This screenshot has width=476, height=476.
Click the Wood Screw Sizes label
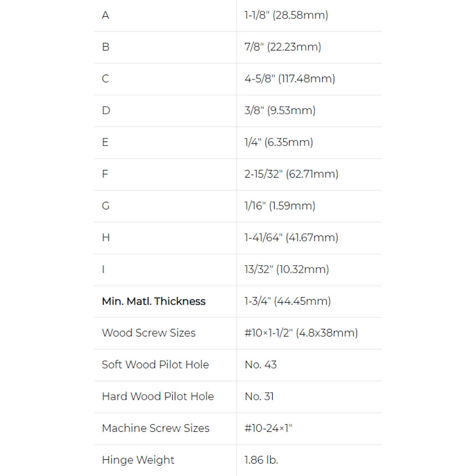[149, 333]
